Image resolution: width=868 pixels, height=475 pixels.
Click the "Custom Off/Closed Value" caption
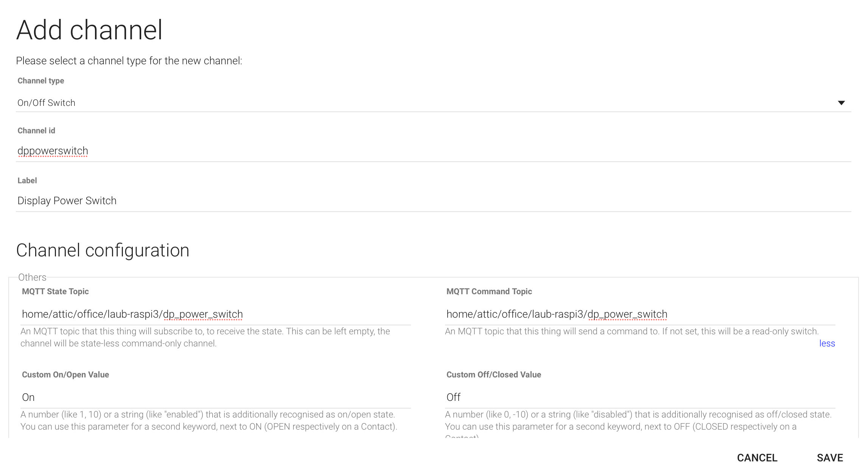493,375
